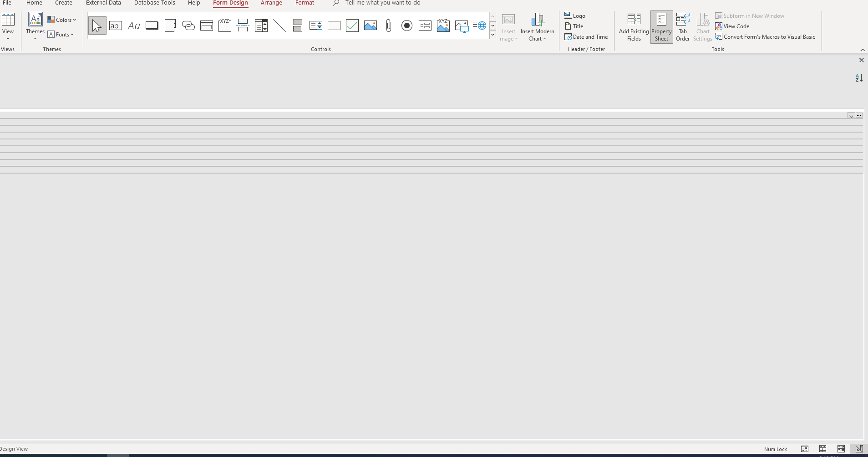Choose the Select pointer tool in Controls
Image resolution: width=868 pixels, height=457 pixels.
click(x=97, y=26)
